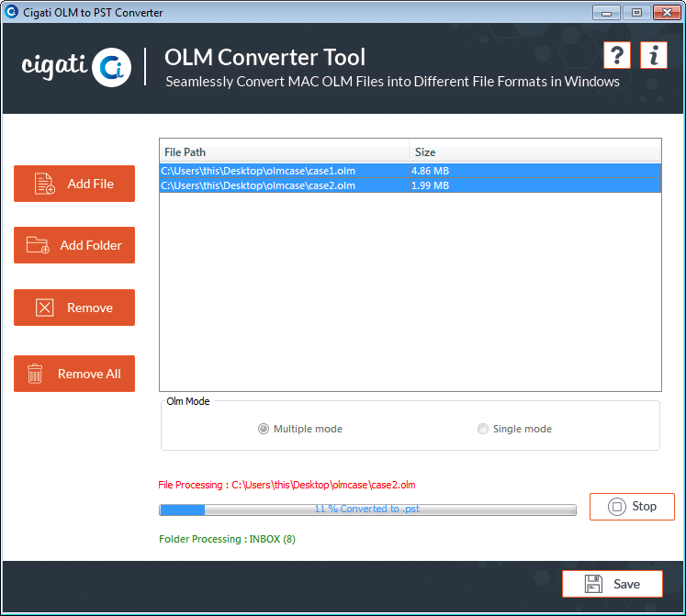Click the Cigati logo in the header

coord(76,66)
